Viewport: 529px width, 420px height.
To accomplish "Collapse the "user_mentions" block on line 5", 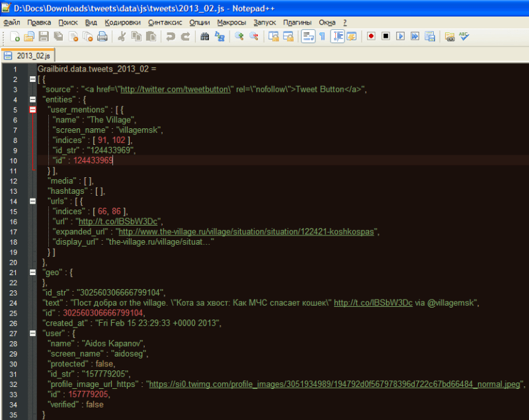I will [32, 110].
